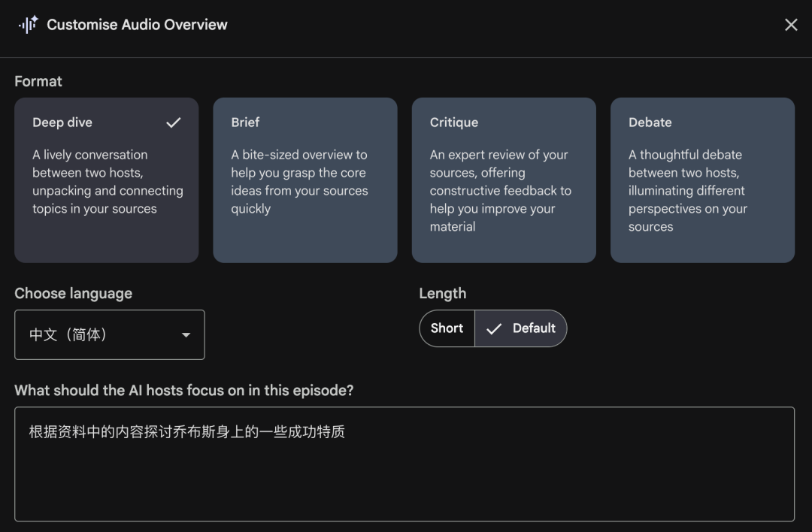Click the checkmark on the Deep dive card
Viewport: 812px width, 532px height.
click(x=174, y=122)
